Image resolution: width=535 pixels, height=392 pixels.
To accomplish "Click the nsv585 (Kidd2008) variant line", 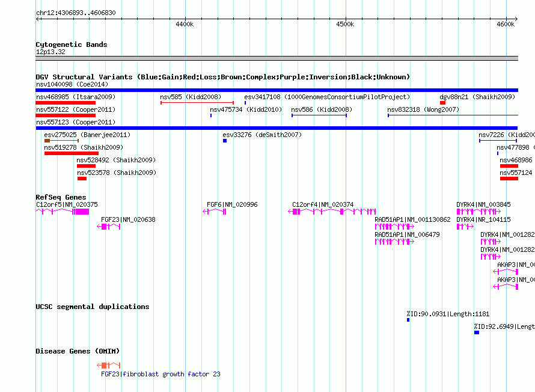I will [197, 103].
